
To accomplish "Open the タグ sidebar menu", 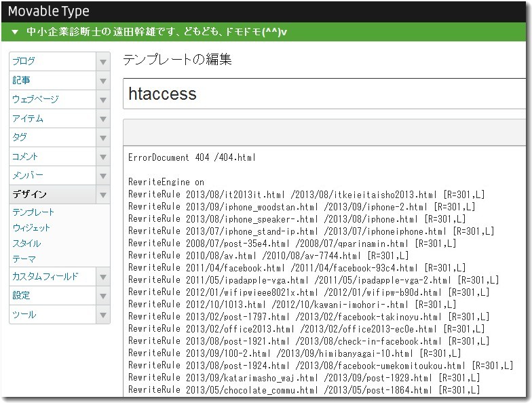I will click(x=53, y=137).
